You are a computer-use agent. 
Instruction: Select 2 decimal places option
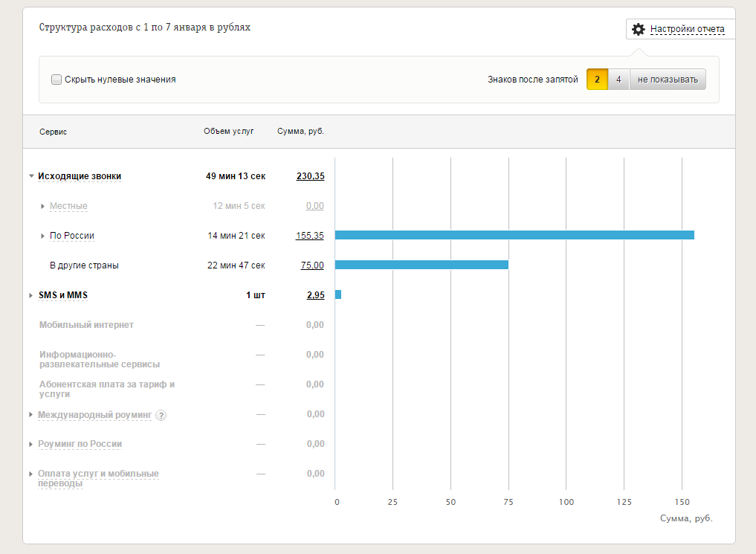click(x=597, y=80)
